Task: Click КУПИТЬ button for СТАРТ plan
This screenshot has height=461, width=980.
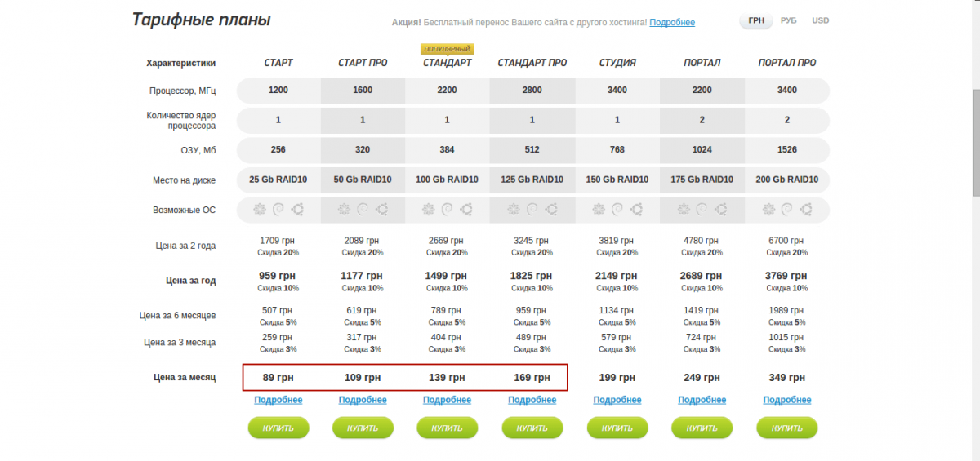Action: [278, 428]
